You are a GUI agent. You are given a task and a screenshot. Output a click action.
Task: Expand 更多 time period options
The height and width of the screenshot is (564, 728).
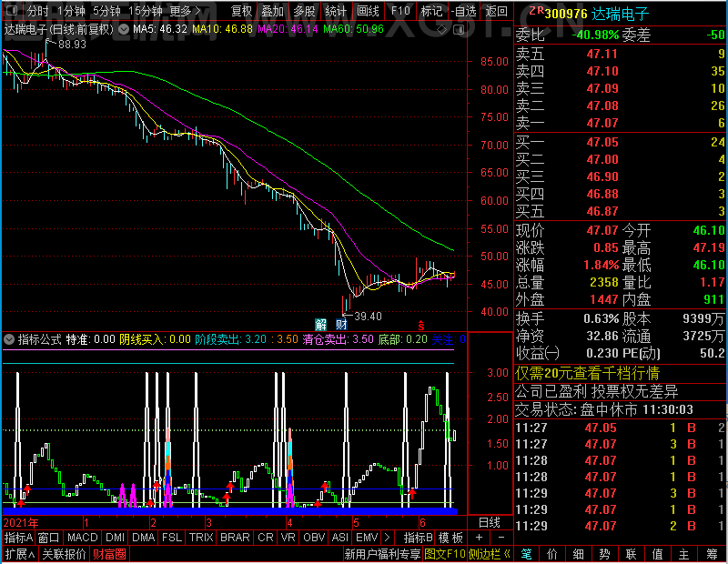click(x=186, y=10)
